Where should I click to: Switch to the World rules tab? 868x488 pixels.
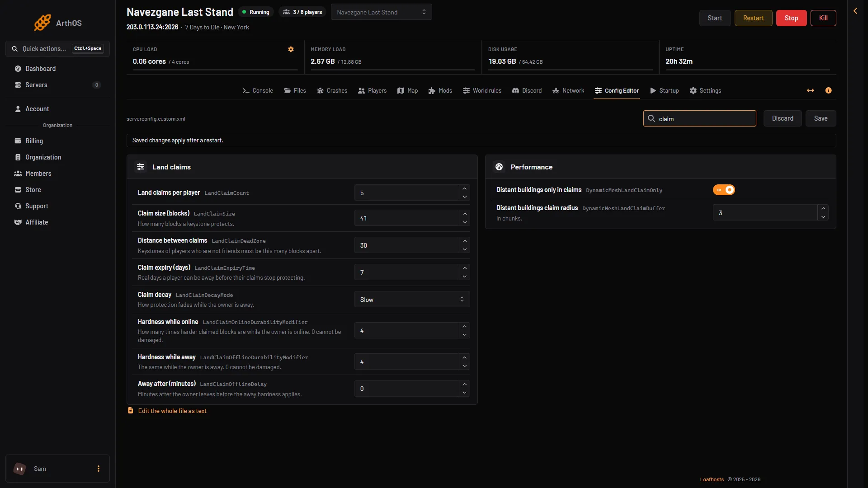click(x=482, y=90)
